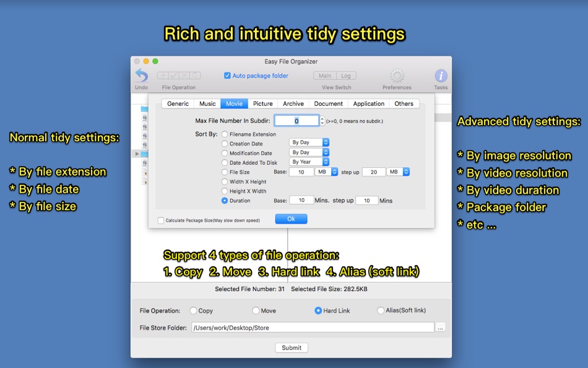Open Date Added By Year dropdown
The image size is (588, 368).
click(x=309, y=162)
